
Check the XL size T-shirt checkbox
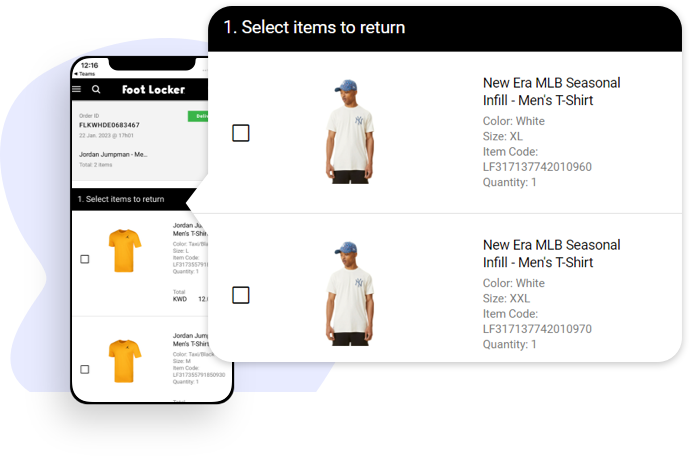pyautogui.click(x=240, y=133)
